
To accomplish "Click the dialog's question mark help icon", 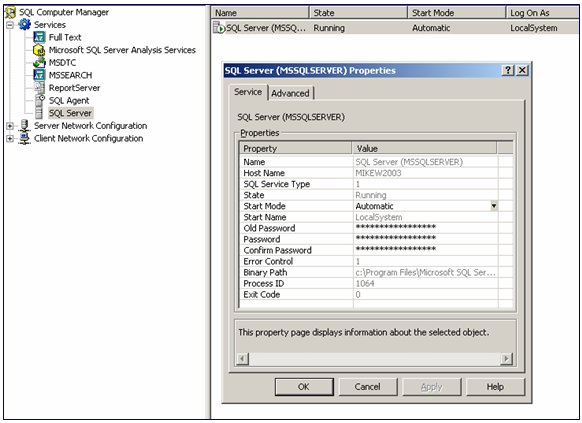I will (508, 70).
